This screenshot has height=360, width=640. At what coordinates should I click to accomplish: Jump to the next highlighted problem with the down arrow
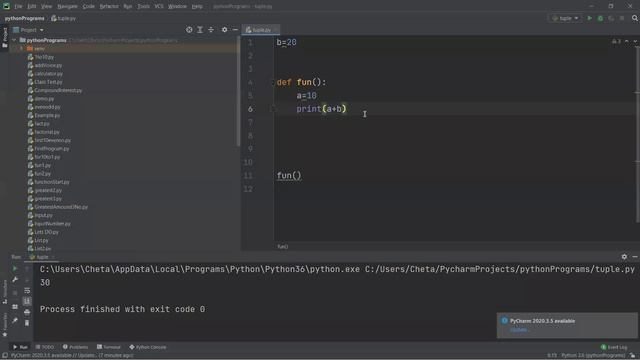coord(635,41)
